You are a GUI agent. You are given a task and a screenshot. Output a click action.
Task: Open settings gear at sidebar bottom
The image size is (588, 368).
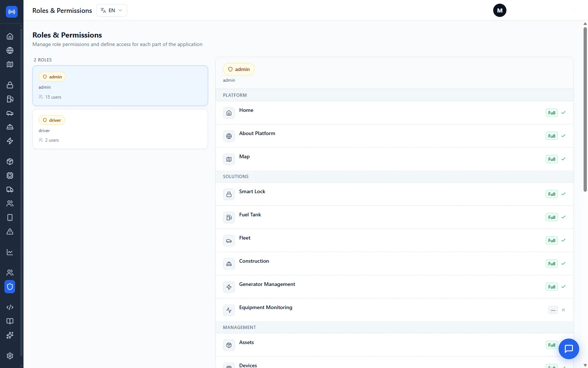(10, 356)
